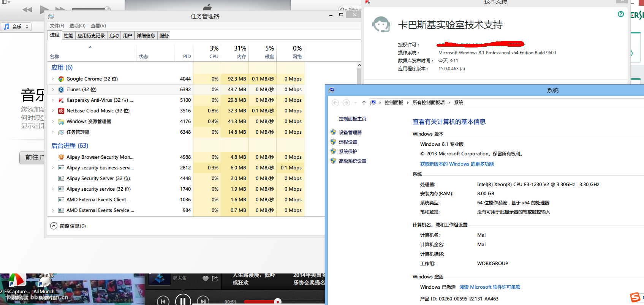
Task: Click the Kaspersky Anti-Virus process icon
Action: pos(61,100)
